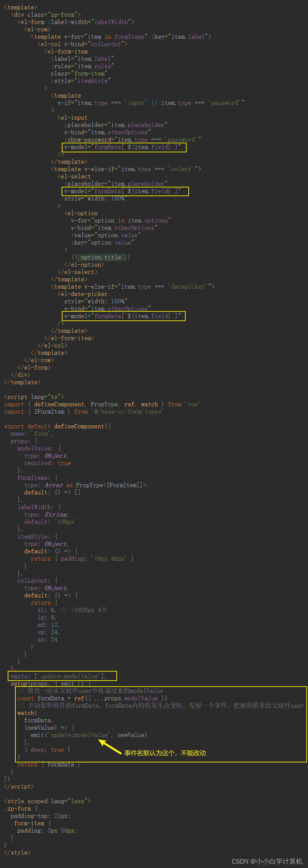Click the </el-form> closing tag
This screenshot has width=308, height=868.
34,368
